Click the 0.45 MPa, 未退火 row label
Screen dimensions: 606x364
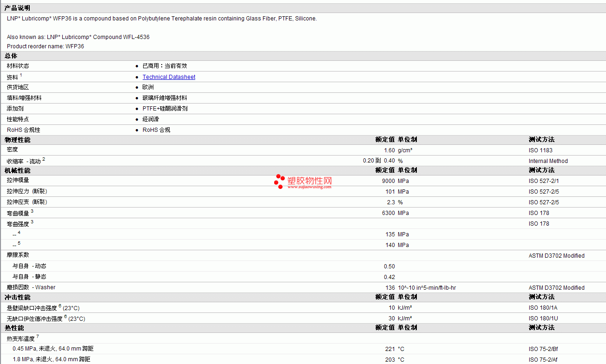(53, 349)
